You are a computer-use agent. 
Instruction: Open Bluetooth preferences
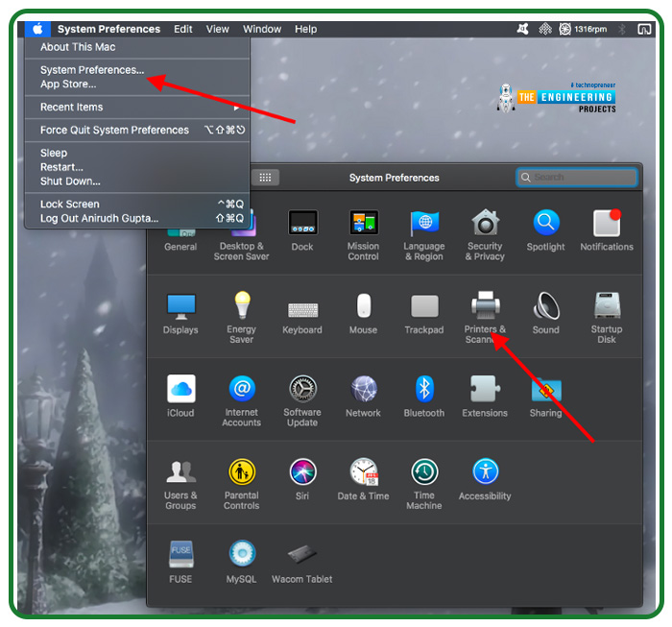[x=424, y=396]
